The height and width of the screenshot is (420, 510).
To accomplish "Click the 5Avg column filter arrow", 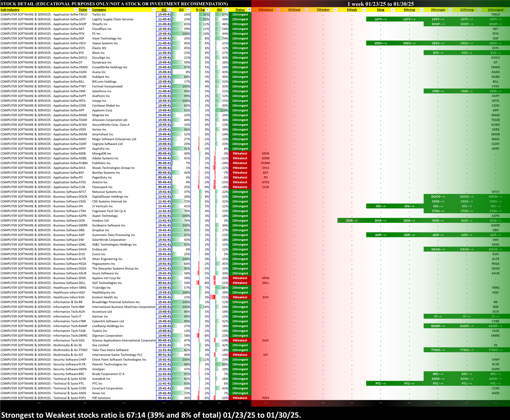I will click(393, 10).
